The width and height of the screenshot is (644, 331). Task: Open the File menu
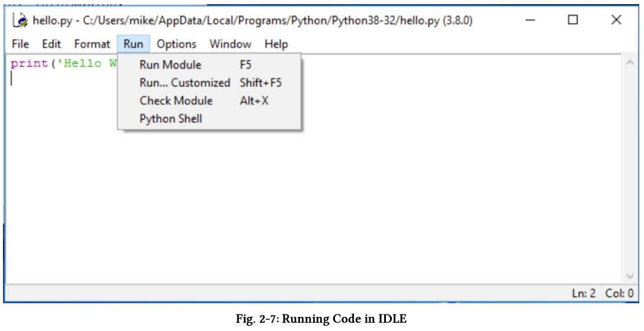[20, 44]
